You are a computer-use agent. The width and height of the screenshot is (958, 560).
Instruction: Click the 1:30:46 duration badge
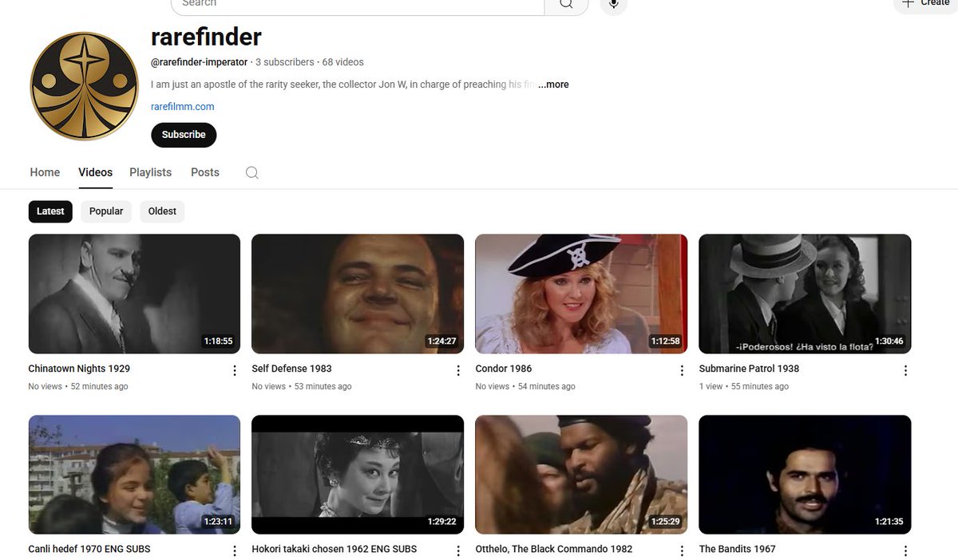pos(889,341)
